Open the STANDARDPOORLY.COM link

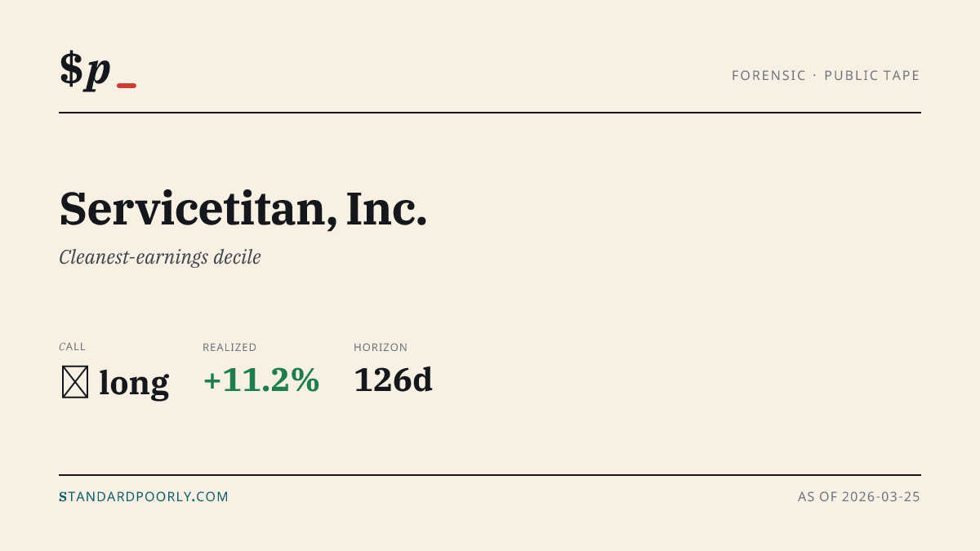click(144, 496)
